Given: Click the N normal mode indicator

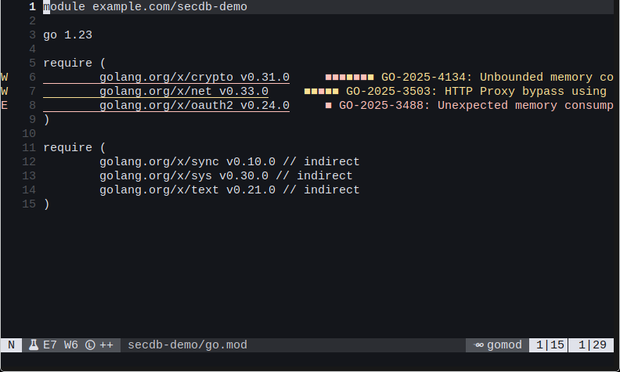Looking at the screenshot, I should click(x=11, y=345).
